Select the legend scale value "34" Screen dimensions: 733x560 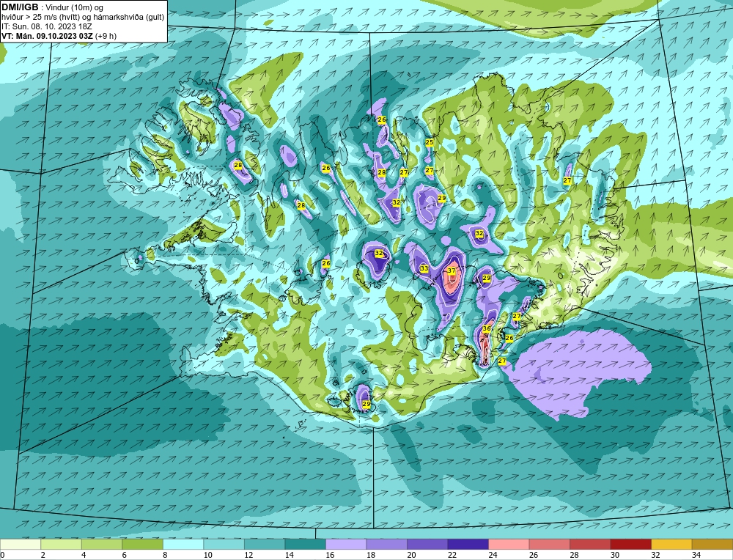point(696,555)
